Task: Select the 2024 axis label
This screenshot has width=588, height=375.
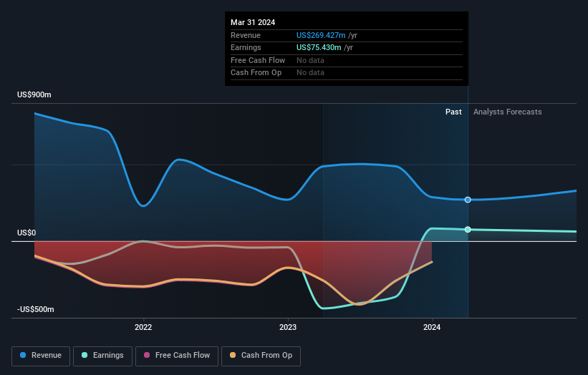Action: (432, 328)
